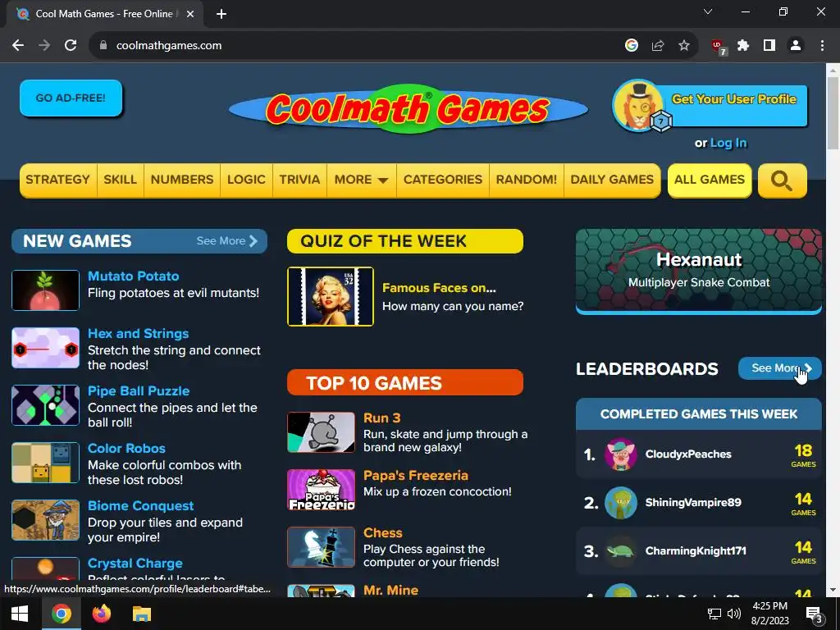The height and width of the screenshot is (630, 840).
Task: Open the Run 3 game link
Action: pyautogui.click(x=382, y=418)
